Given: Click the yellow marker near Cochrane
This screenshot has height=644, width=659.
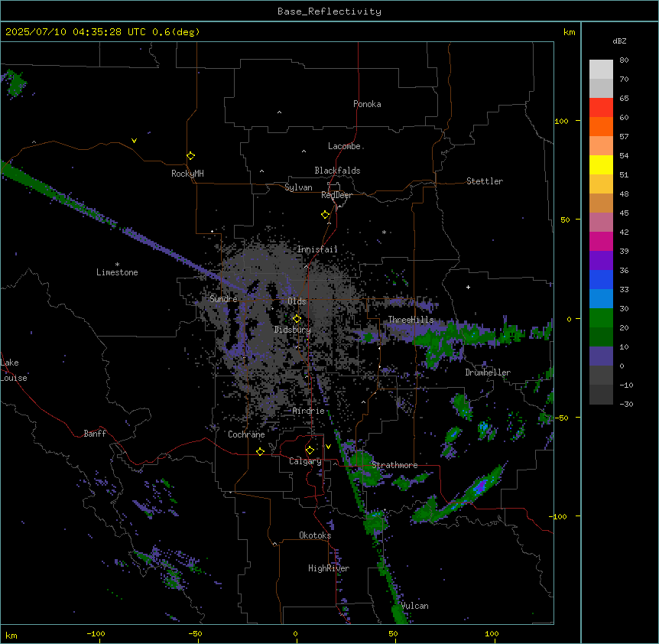Looking at the screenshot, I should click(x=260, y=451).
